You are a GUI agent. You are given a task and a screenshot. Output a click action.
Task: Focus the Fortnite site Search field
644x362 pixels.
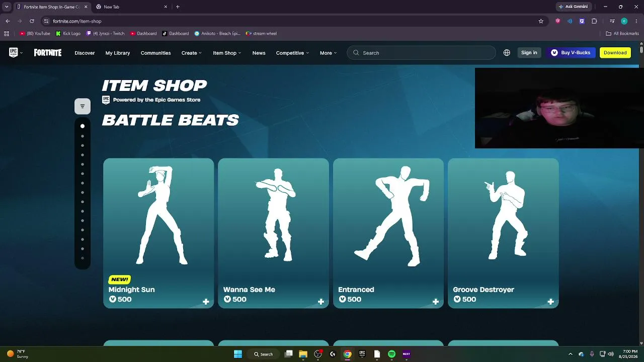(421, 53)
